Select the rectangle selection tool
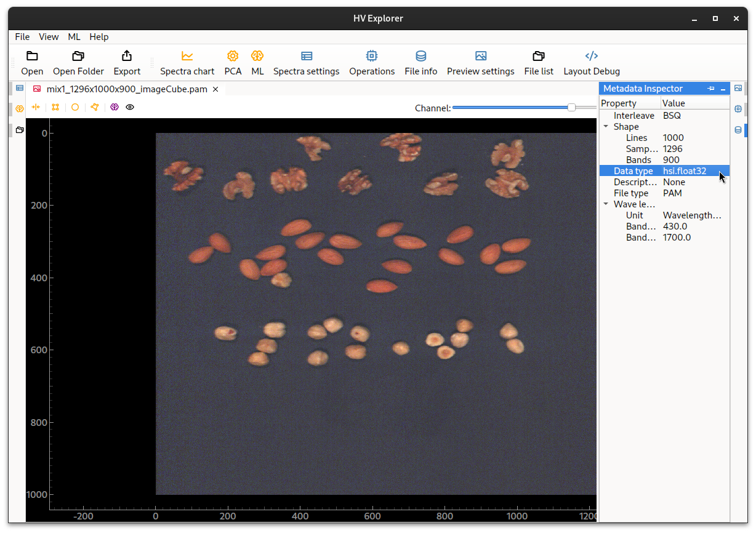 55,107
